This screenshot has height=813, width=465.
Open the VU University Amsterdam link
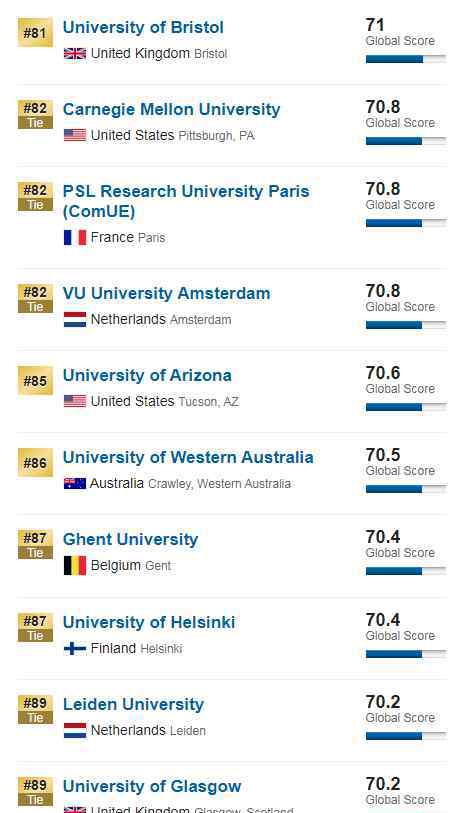[166, 293]
